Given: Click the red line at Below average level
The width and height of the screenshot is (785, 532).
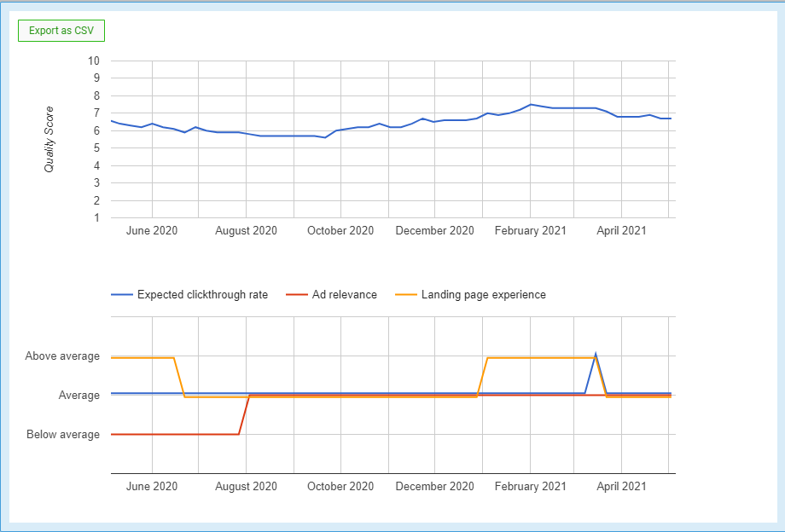Looking at the screenshot, I should 171,434.
